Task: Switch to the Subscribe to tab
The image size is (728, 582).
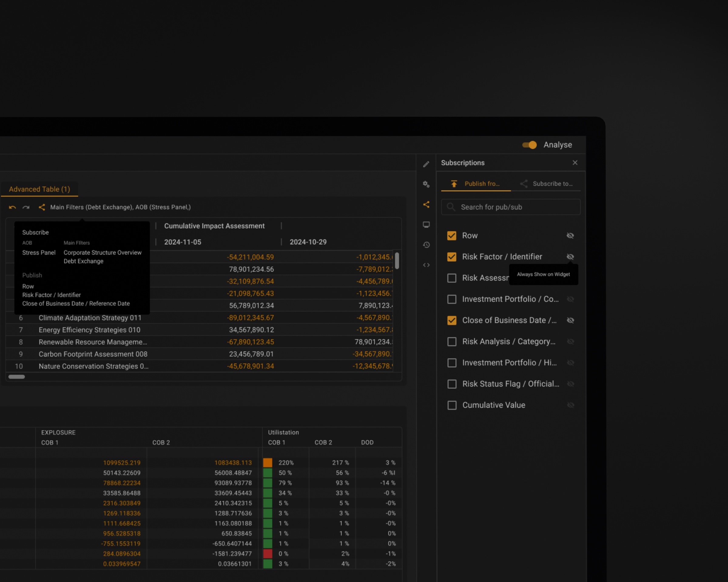Action: click(546, 184)
